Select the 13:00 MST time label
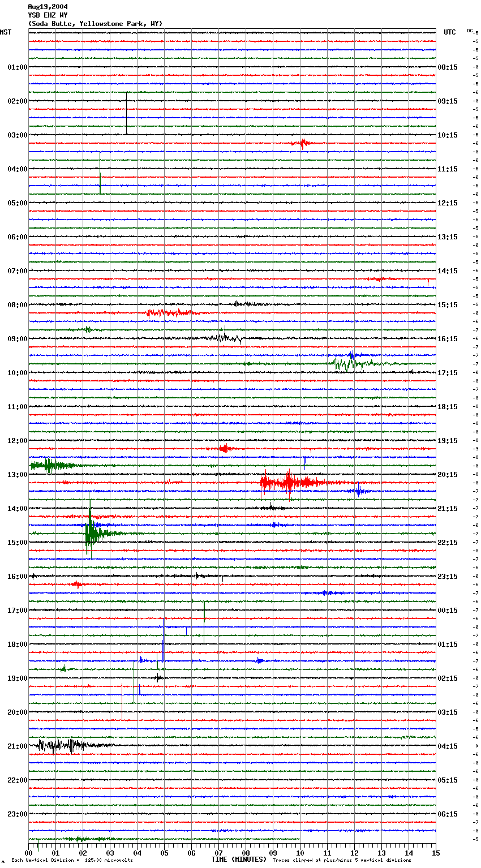The height and width of the screenshot is (868, 481). (18, 475)
